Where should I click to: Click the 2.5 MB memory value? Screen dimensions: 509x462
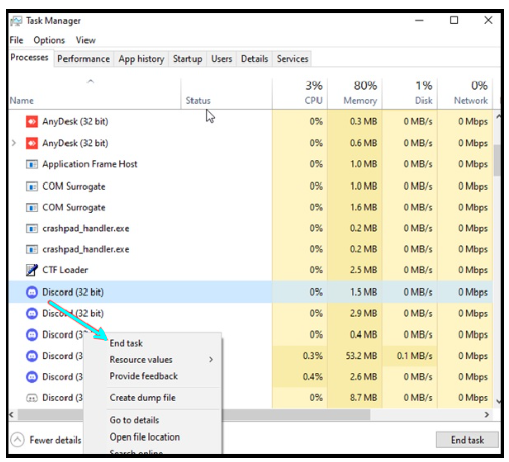(363, 270)
